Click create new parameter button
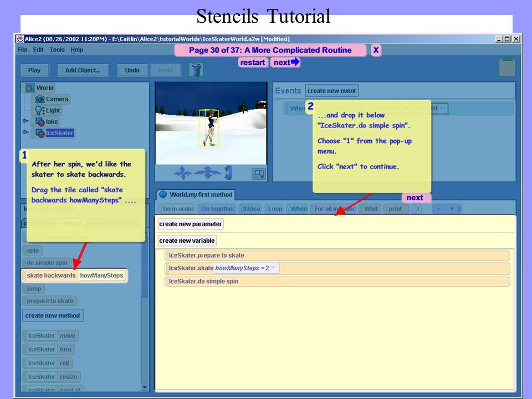 (190, 224)
